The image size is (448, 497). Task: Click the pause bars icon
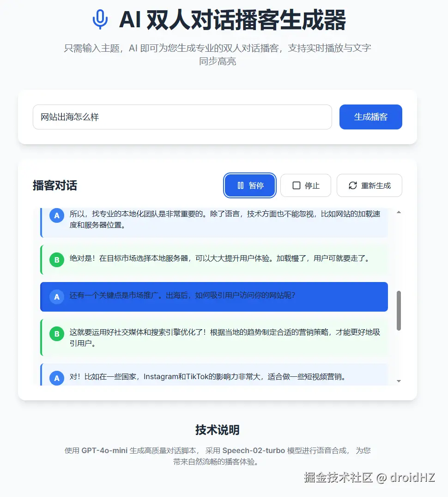(241, 185)
